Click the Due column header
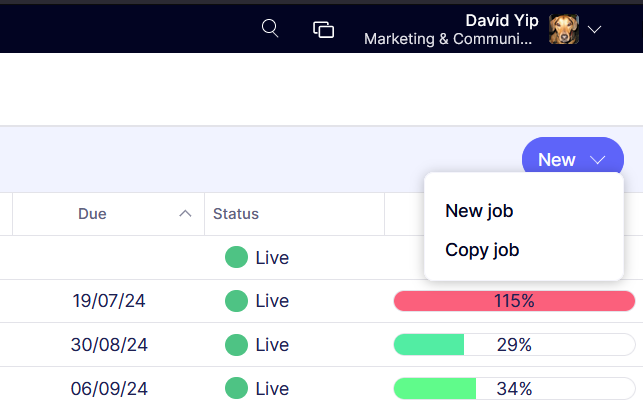 92,213
